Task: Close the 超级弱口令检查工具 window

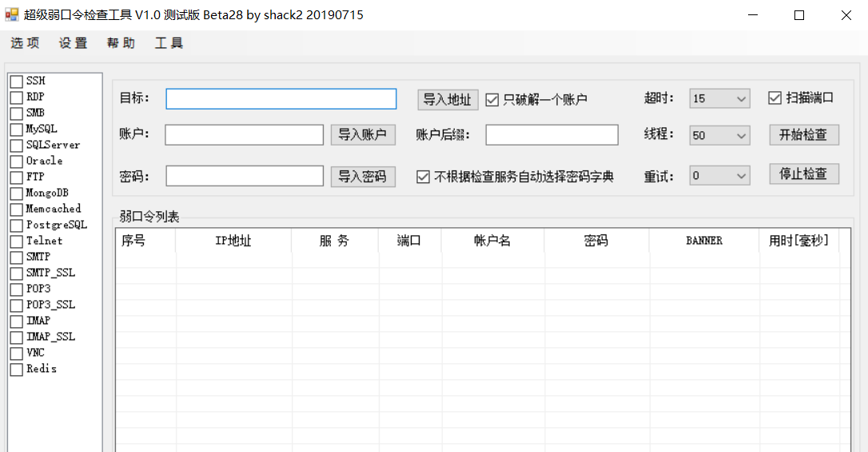Action: [846, 15]
